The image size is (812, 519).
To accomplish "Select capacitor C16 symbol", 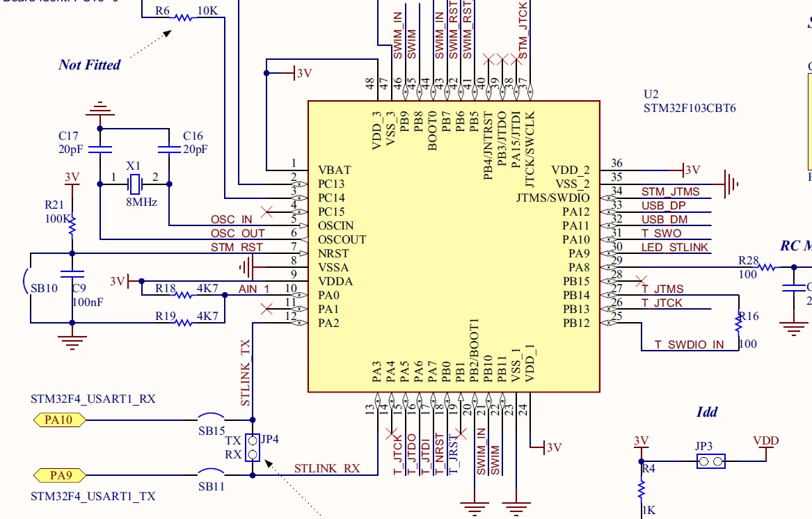I will 169,150.
